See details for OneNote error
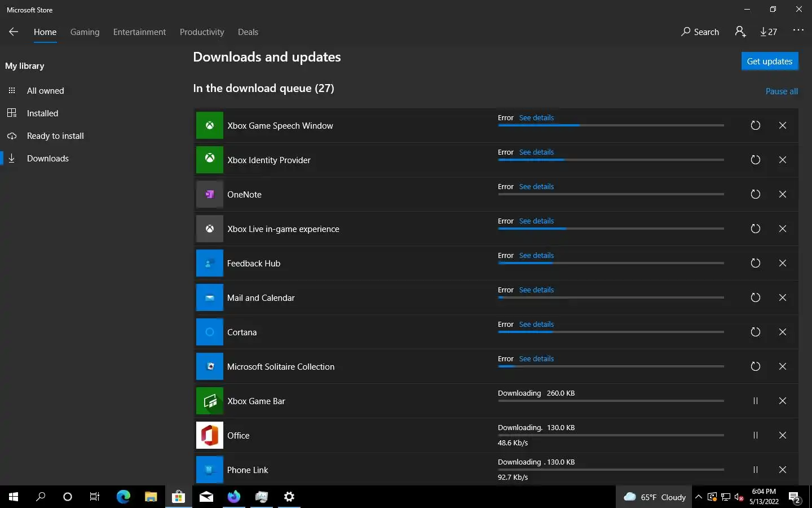Viewport: 812px width, 508px height. click(536, 187)
